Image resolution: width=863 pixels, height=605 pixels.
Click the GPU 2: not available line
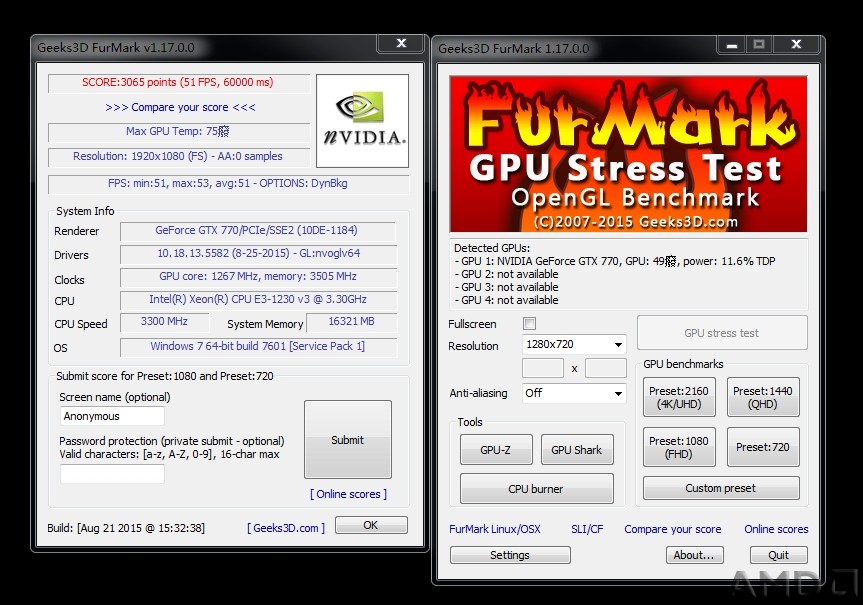tap(506, 274)
